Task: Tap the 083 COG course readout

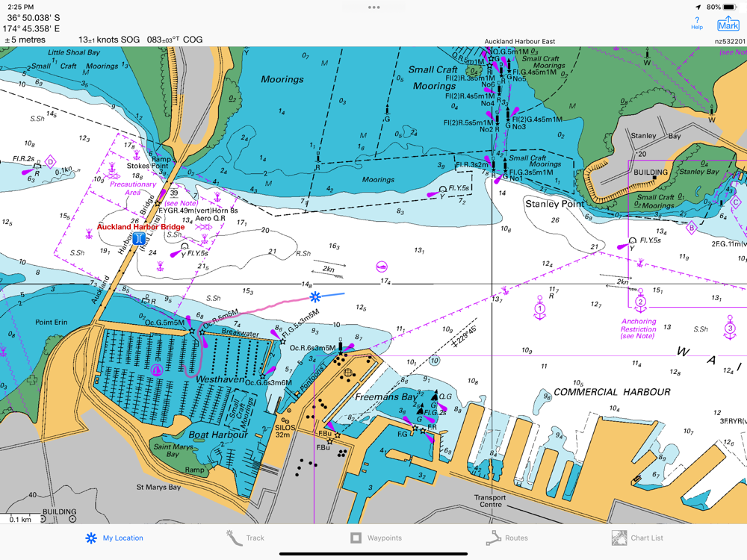Action: tap(174, 40)
